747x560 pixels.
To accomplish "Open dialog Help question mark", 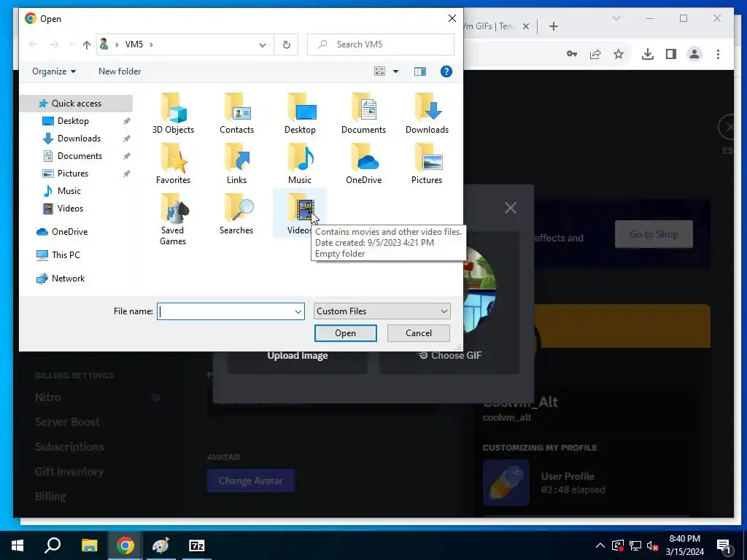I will coord(446,71).
